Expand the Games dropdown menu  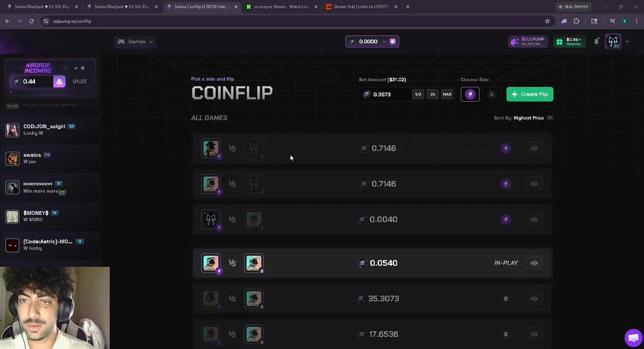[x=135, y=42]
